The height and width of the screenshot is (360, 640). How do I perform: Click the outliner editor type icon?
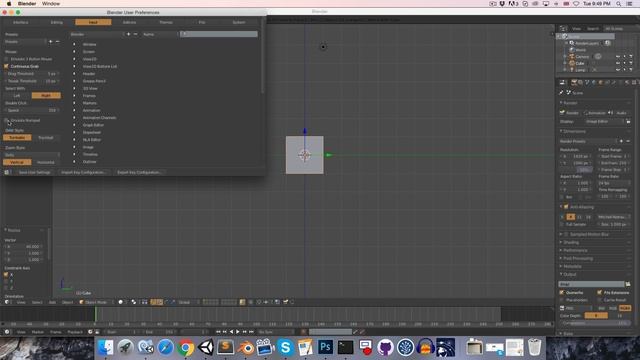click(x=563, y=29)
